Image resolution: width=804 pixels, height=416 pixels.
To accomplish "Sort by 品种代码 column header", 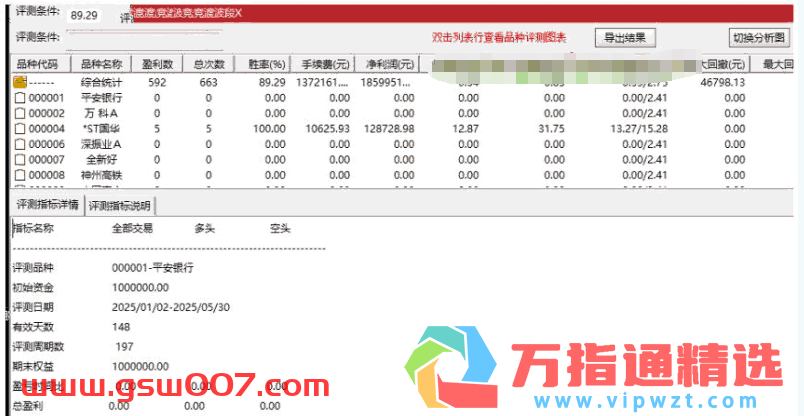I will (x=41, y=64).
